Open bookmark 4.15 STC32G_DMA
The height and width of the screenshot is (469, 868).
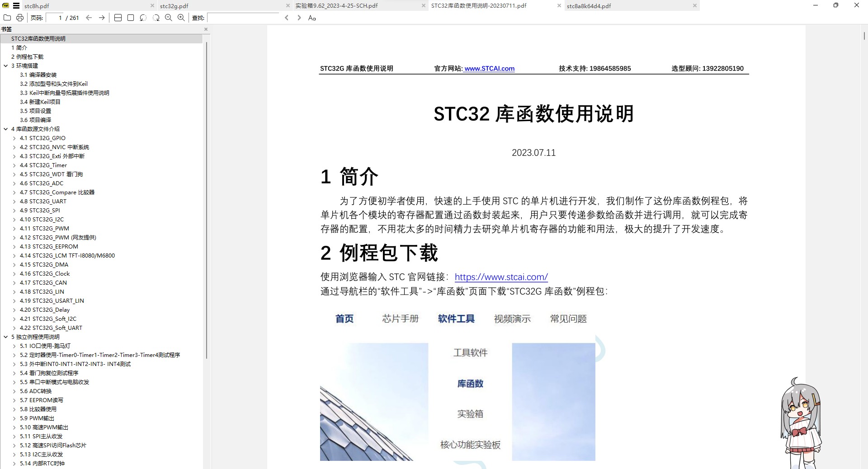[x=44, y=264]
